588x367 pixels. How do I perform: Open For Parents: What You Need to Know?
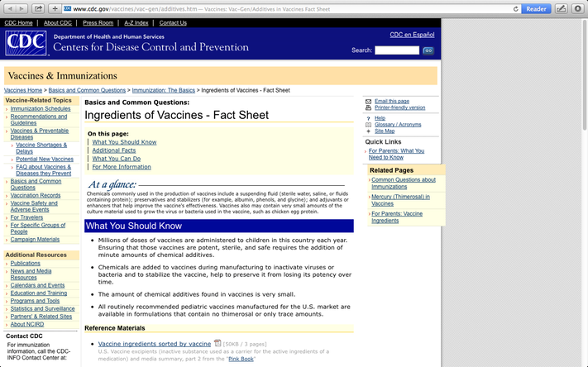[x=396, y=154]
